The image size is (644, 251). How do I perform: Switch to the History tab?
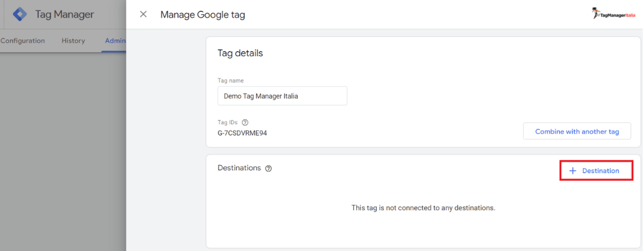click(73, 40)
